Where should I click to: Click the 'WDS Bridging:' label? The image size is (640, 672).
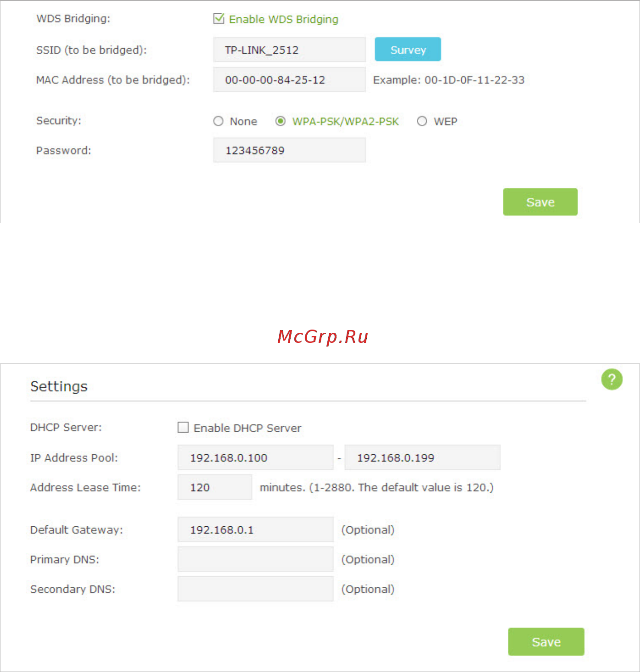[73, 19]
